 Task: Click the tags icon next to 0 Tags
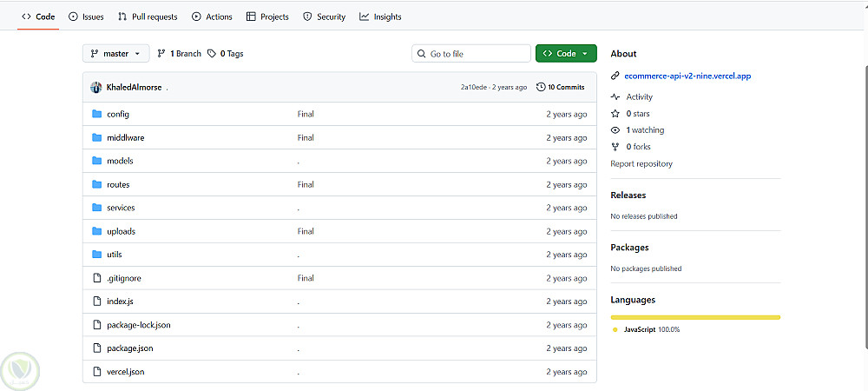coord(211,54)
